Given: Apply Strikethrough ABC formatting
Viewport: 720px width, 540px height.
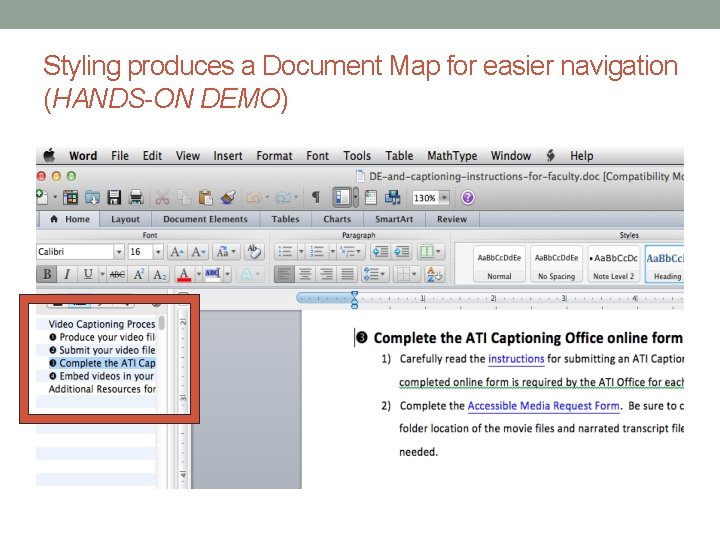Looking at the screenshot, I should click(117, 275).
